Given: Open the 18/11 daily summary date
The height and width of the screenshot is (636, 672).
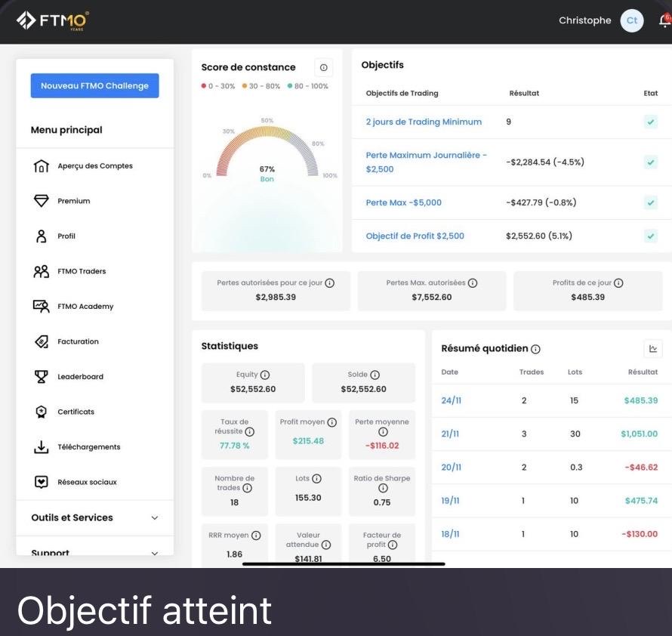Looking at the screenshot, I should pos(450,534).
